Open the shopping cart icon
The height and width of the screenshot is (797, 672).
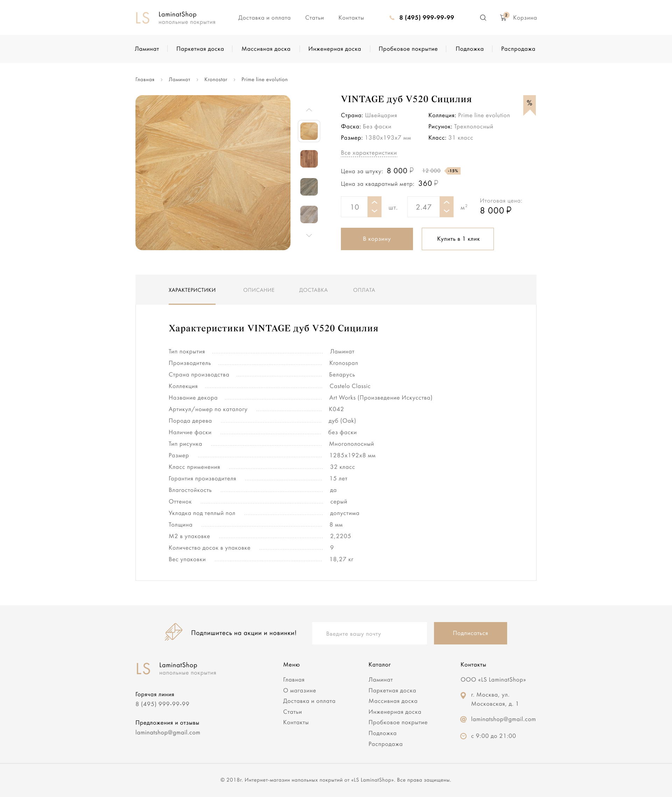503,17
